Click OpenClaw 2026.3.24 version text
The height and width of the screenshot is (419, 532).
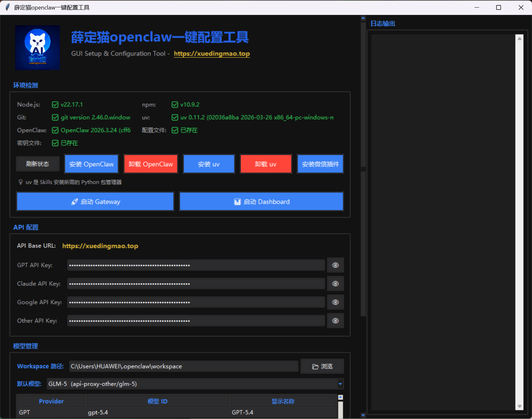(x=96, y=130)
